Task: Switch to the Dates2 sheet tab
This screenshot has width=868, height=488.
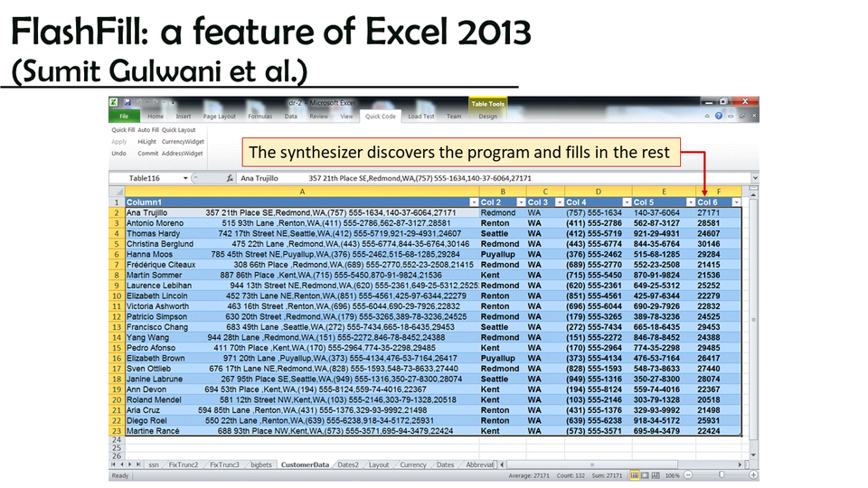Action: 347,465
